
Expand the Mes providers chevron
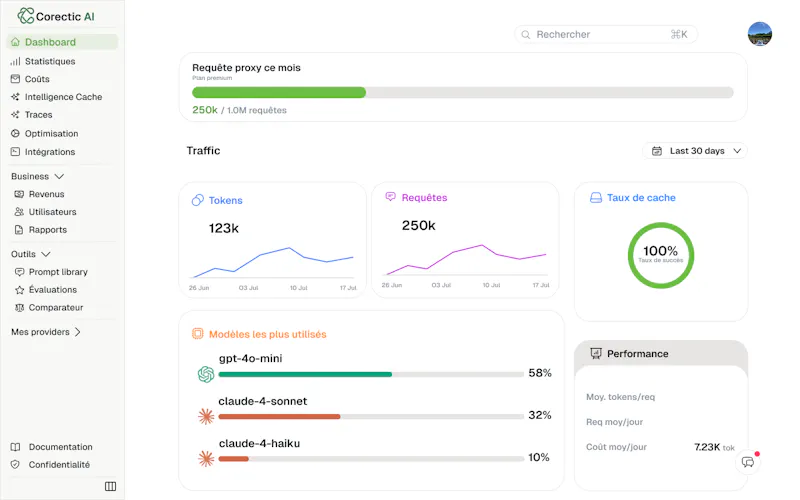coord(78,332)
